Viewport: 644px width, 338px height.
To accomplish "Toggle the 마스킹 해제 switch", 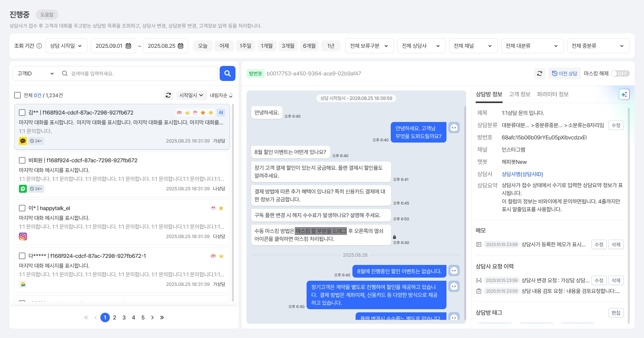I will pos(620,73).
